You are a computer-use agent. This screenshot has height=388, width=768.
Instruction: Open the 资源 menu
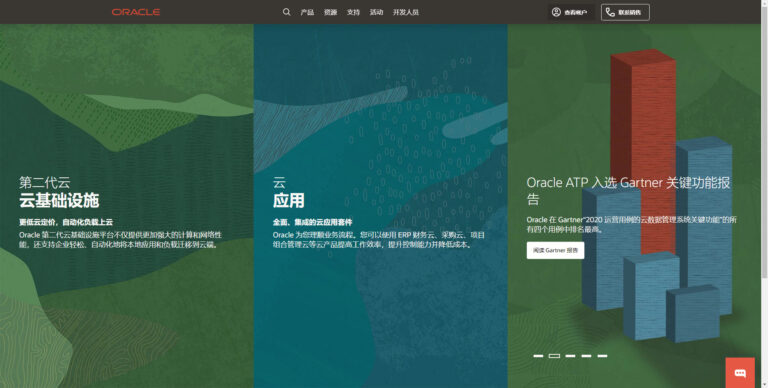click(x=330, y=12)
